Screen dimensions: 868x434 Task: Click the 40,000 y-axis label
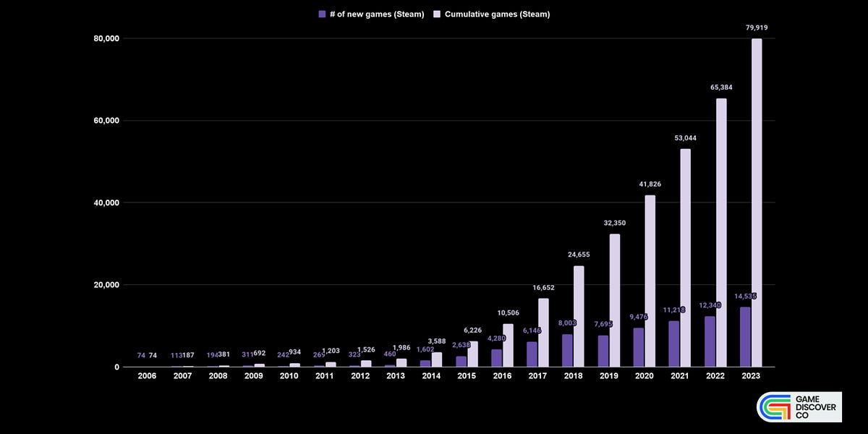pyautogui.click(x=106, y=203)
